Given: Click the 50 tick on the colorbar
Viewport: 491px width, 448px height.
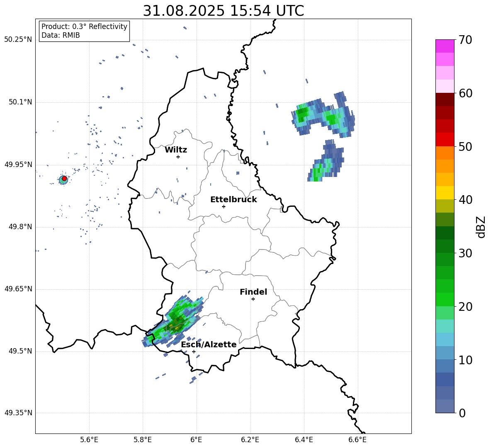Looking at the screenshot, I should [465, 147].
